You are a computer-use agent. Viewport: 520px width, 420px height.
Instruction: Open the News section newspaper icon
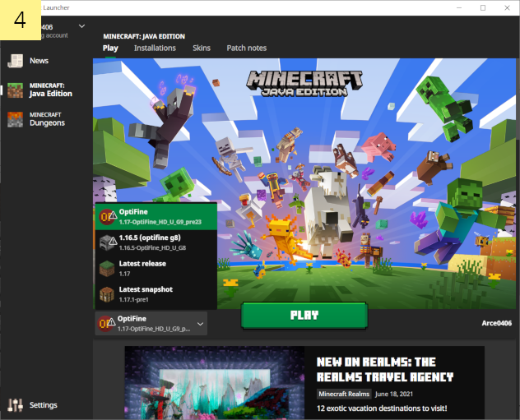[x=16, y=61]
